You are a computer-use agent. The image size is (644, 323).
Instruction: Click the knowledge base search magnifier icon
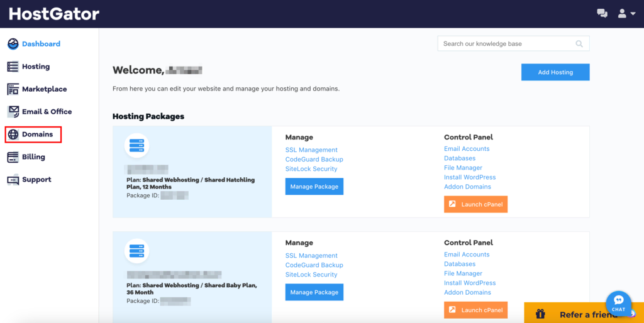tap(579, 44)
